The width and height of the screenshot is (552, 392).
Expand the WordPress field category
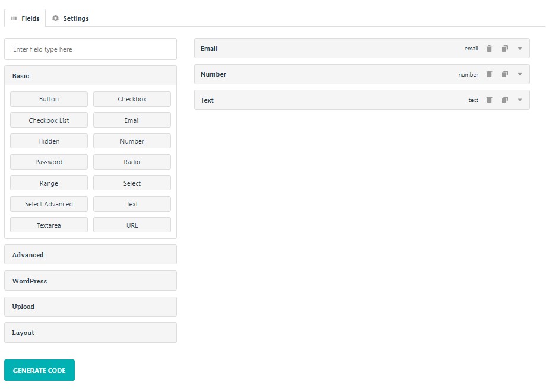90,281
